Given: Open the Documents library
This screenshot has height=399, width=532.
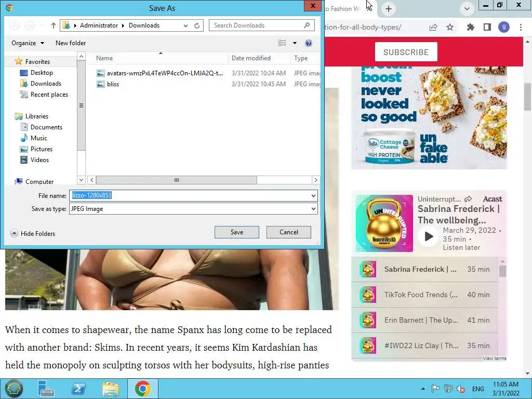Looking at the screenshot, I should pyautogui.click(x=46, y=127).
